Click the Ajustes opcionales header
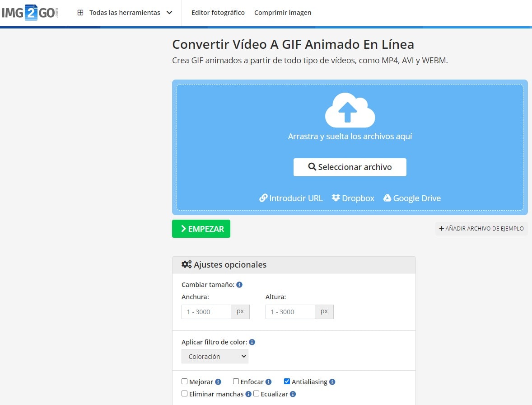 point(294,265)
